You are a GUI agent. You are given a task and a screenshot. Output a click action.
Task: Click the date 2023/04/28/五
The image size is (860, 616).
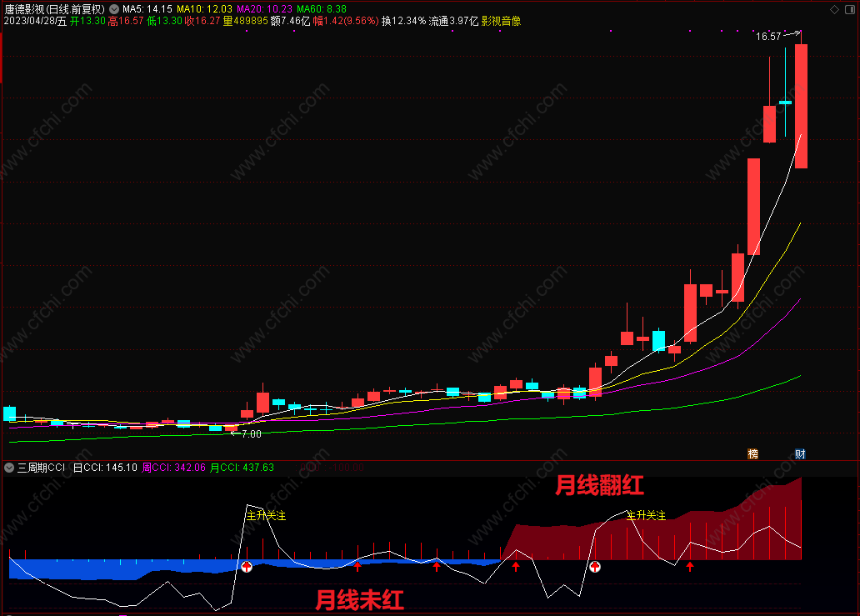[35, 21]
